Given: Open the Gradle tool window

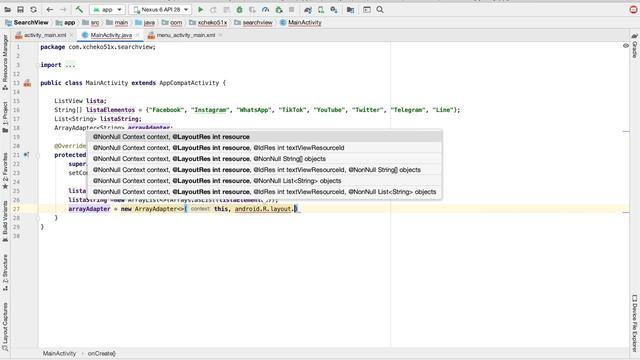Looking at the screenshot, I should 635,46.
